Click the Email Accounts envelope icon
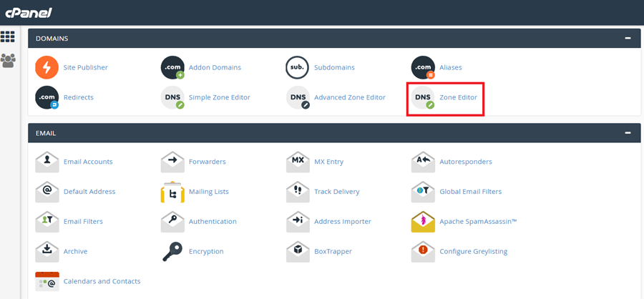Viewport: 644px width, 299px height. point(47,162)
